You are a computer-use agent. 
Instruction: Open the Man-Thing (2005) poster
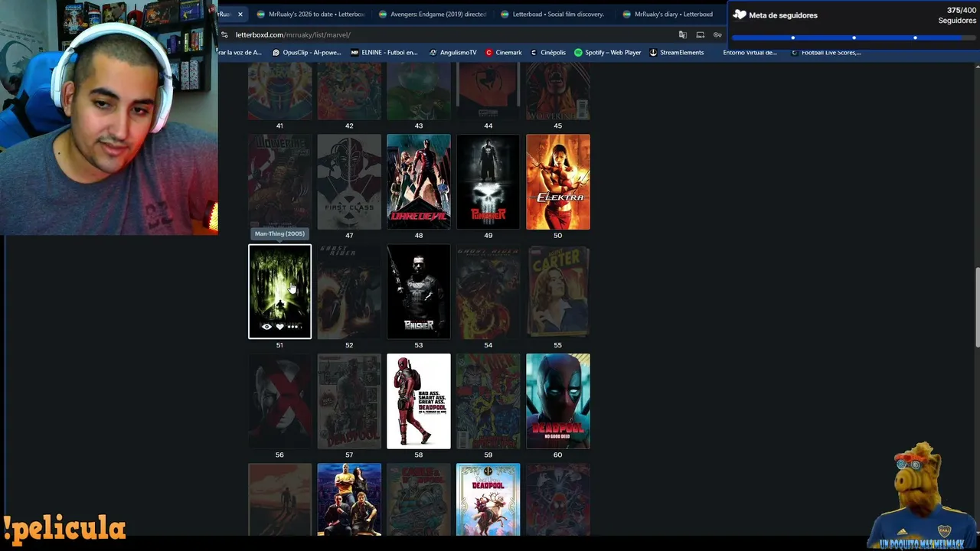(x=279, y=292)
